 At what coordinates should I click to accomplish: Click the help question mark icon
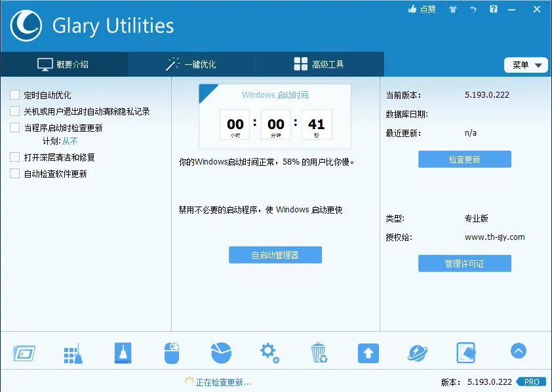point(494,9)
